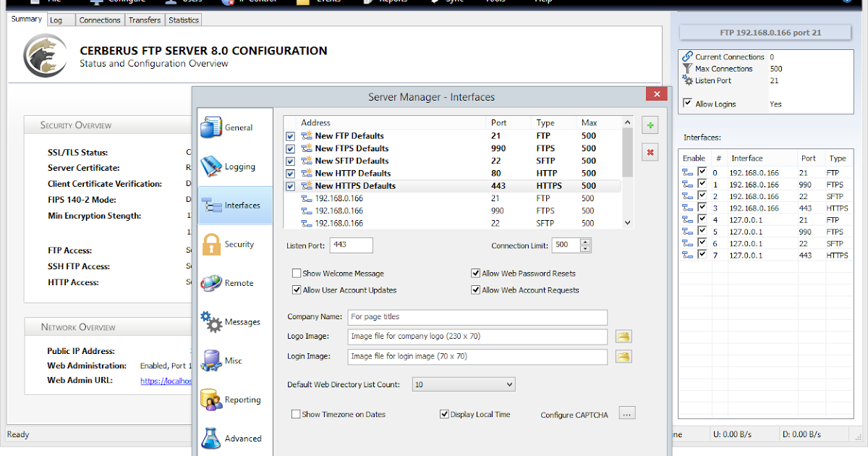Delete selected interface with red X button

coord(650,152)
